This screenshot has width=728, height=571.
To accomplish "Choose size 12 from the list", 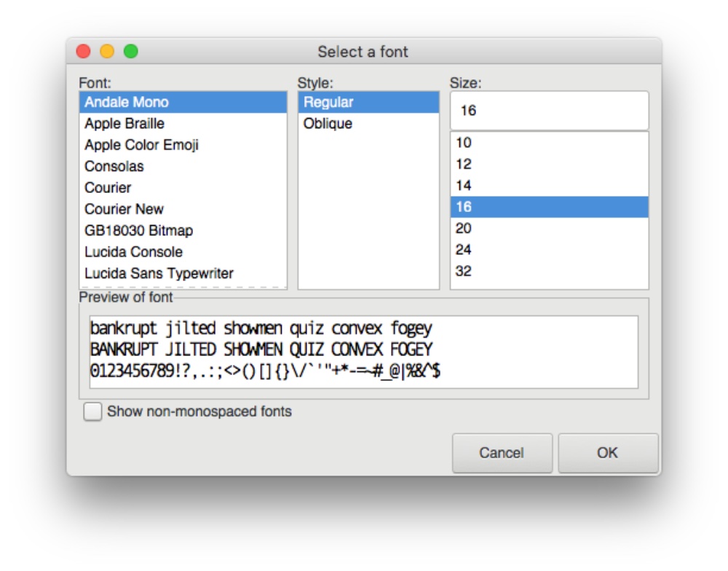I will tap(464, 165).
